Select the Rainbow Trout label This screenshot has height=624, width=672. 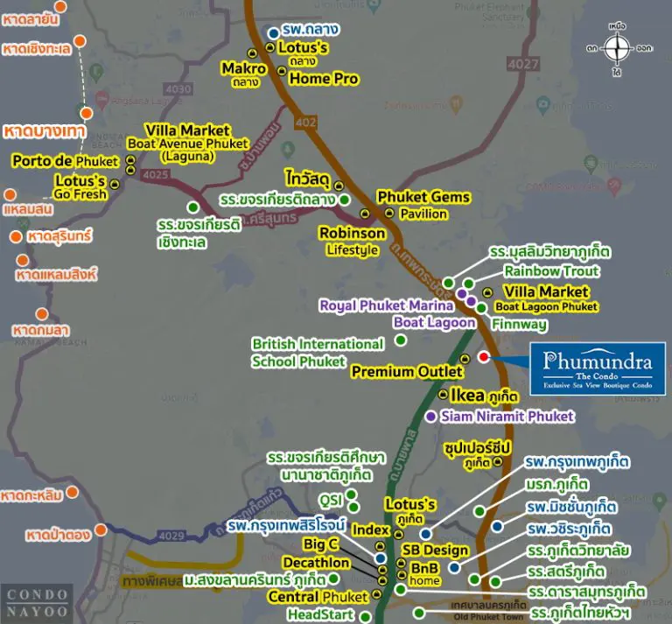click(x=552, y=270)
